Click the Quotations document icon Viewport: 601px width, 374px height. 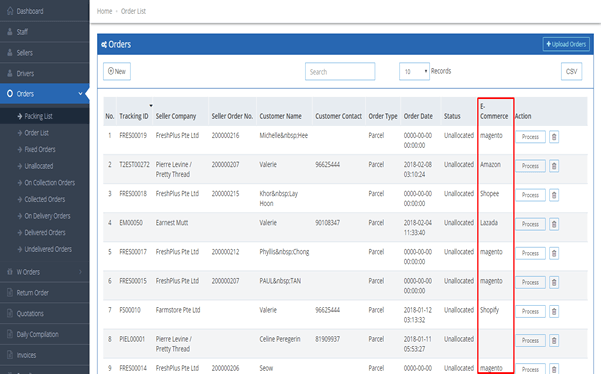coord(10,313)
